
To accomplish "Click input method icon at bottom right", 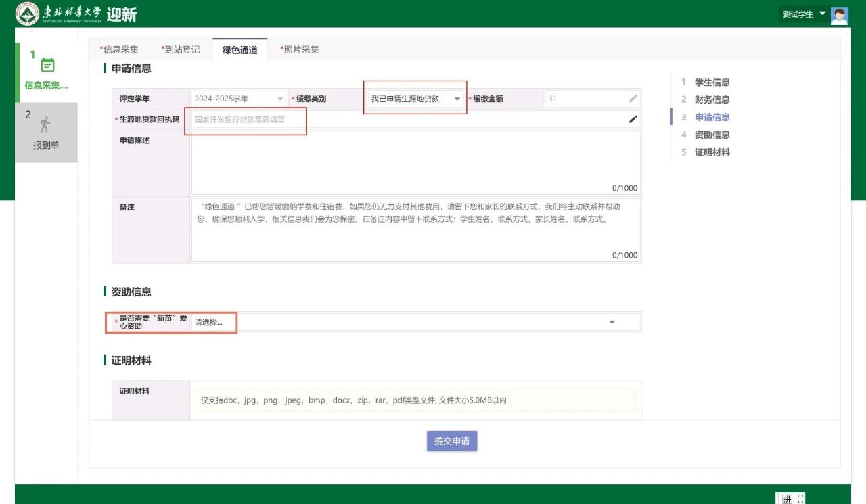I will [x=787, y=499].
